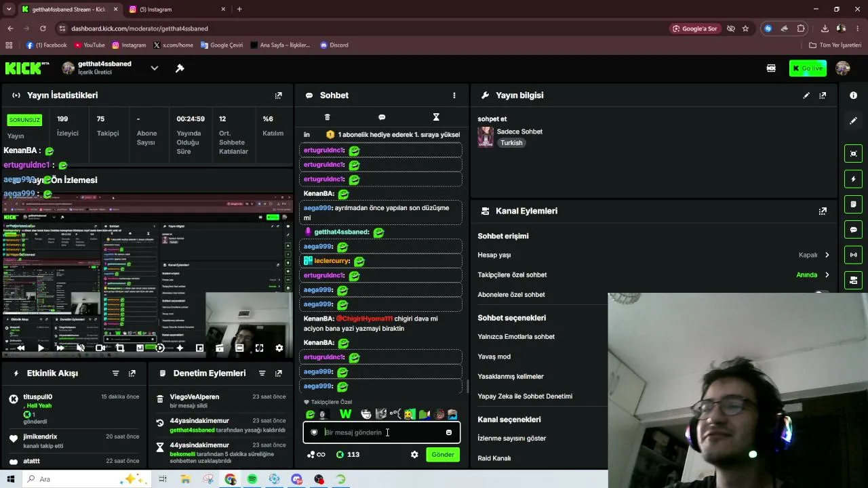Toggle the activity feed lightning widget in sidebar
868x488 pixels.
click(x=853, y=179)
